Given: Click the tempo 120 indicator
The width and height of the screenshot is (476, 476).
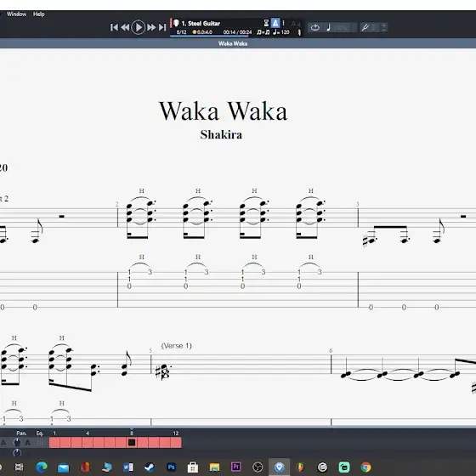Looking at the screenshot, I should [281, 32].
